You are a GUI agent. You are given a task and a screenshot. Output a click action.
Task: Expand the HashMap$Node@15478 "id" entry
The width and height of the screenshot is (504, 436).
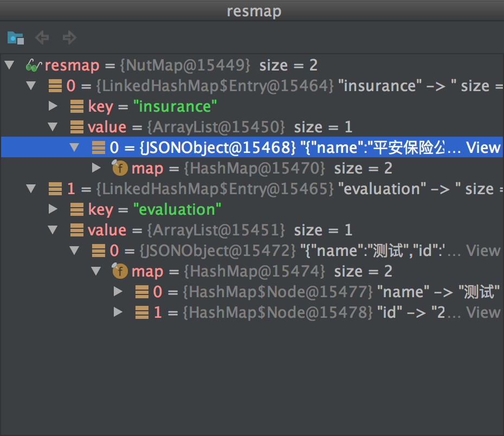(x=118, y=312)
